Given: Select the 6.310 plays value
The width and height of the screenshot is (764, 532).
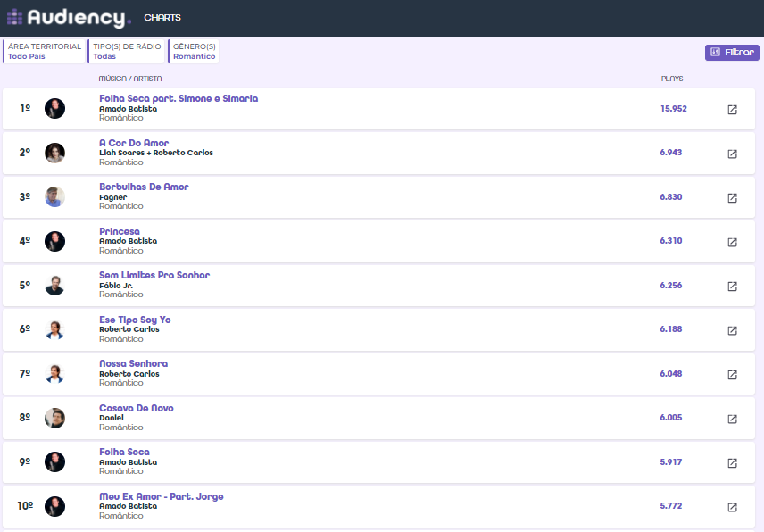Looking at the screenshot, I should pos(671,241).
